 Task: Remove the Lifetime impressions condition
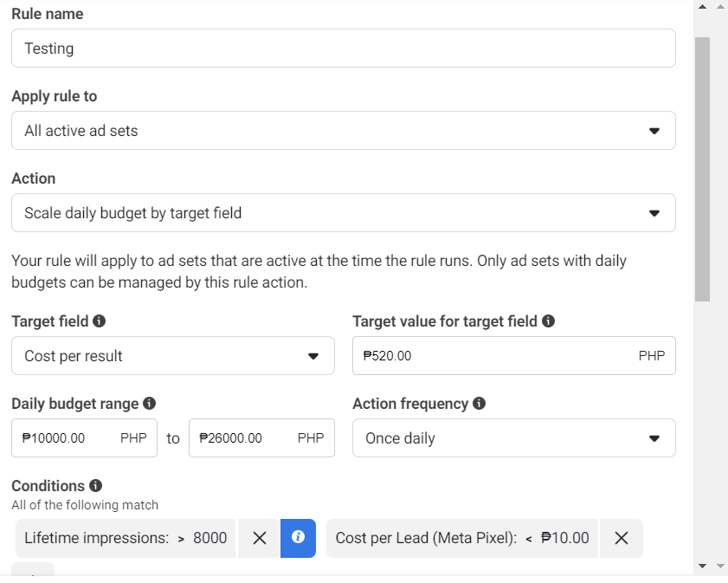260,538
